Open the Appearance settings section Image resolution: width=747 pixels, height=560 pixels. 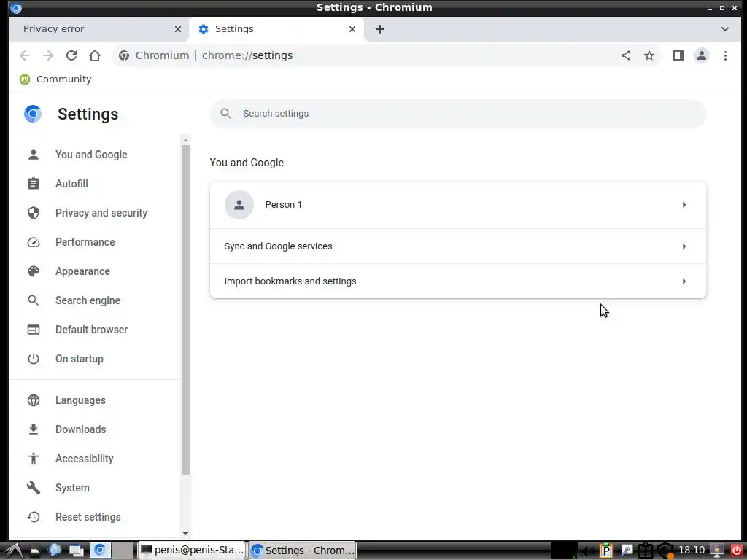coord(82,271)
